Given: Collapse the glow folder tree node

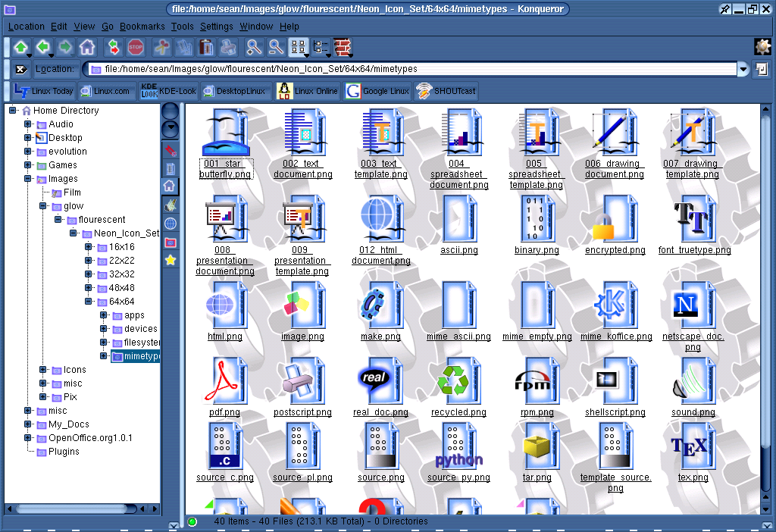Looking at the screenshot, I should coord(43,206).
